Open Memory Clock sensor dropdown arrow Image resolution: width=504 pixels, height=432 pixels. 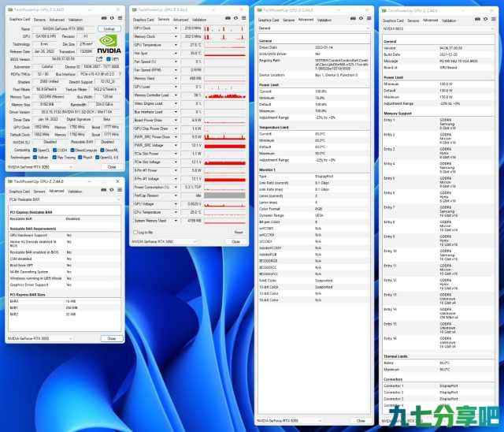(x=176, y=37)
